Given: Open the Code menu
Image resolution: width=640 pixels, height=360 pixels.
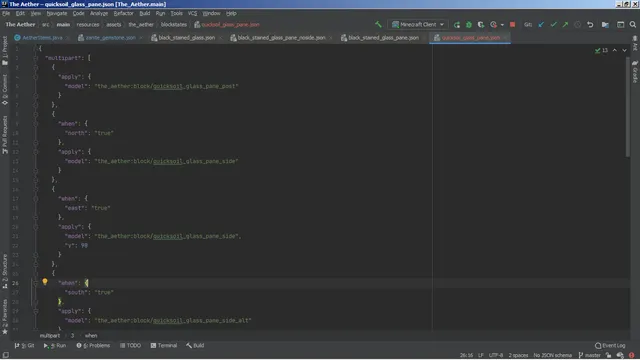Looking at the screenshot, I should (78, 13).
